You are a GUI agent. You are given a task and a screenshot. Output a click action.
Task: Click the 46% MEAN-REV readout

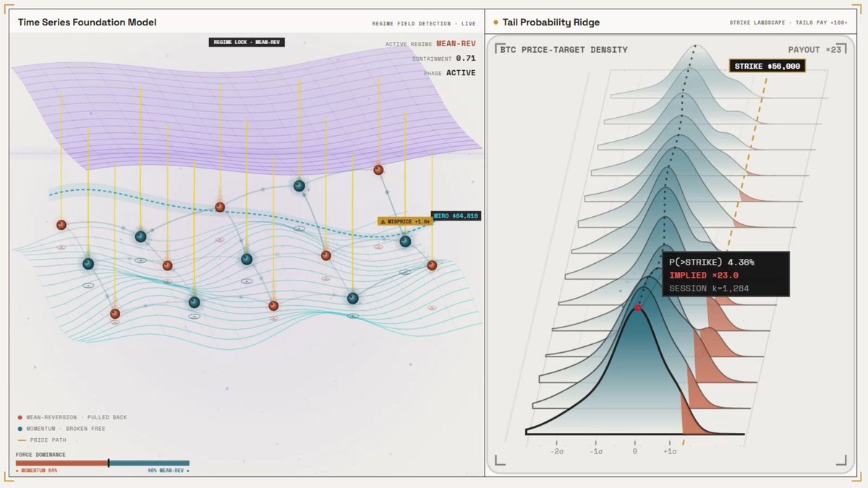tap(167, 471)
